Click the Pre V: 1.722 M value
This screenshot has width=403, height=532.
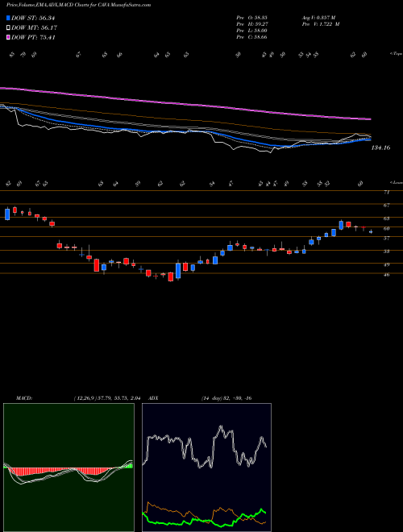[320, 24]
